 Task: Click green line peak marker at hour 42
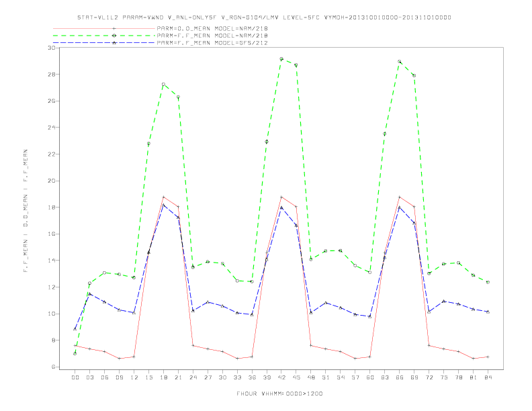point(281,59)
